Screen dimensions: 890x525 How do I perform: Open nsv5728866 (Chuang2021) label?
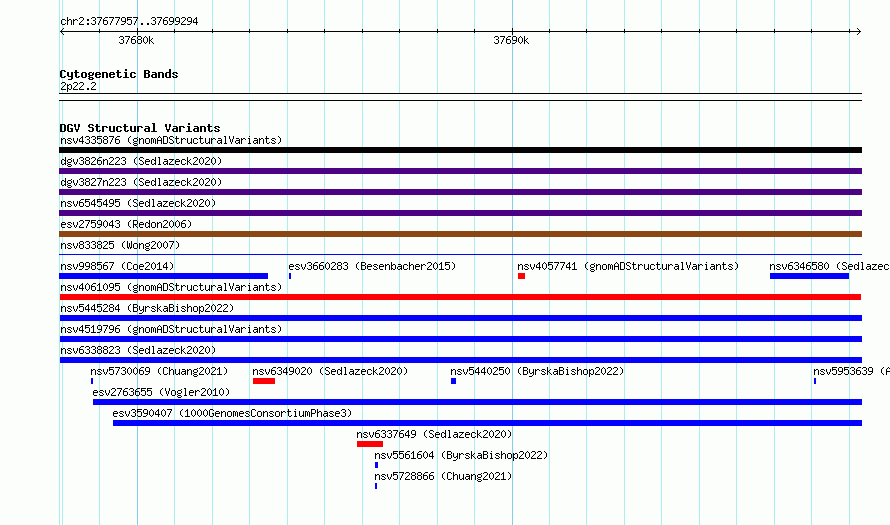[443, 476]
